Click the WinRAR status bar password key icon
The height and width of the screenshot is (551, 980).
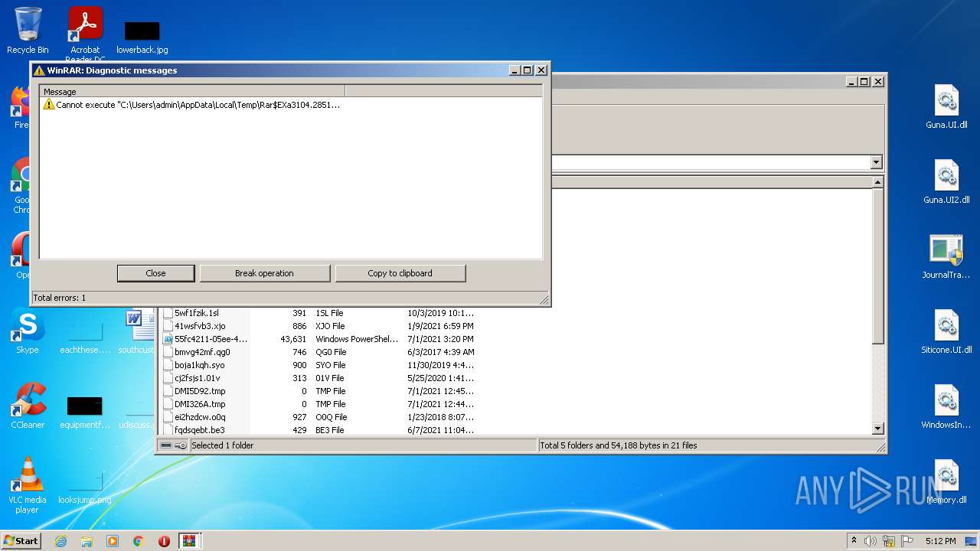[181, 445]
